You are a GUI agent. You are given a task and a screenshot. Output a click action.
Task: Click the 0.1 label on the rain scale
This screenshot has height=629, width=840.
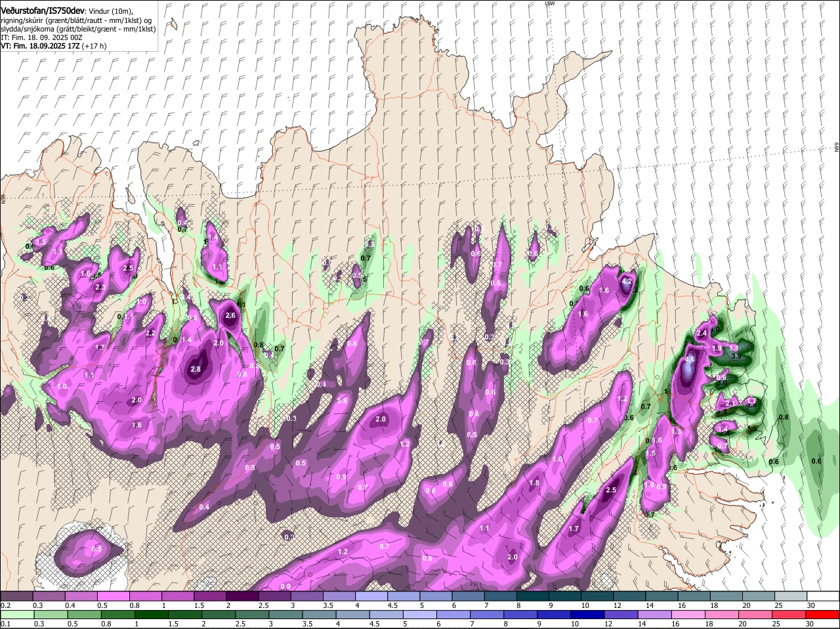tap(5, 624)
